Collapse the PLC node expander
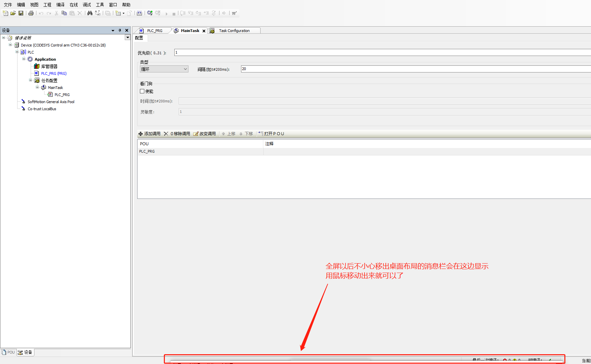The image size is (591, 364). pos(17,52)
